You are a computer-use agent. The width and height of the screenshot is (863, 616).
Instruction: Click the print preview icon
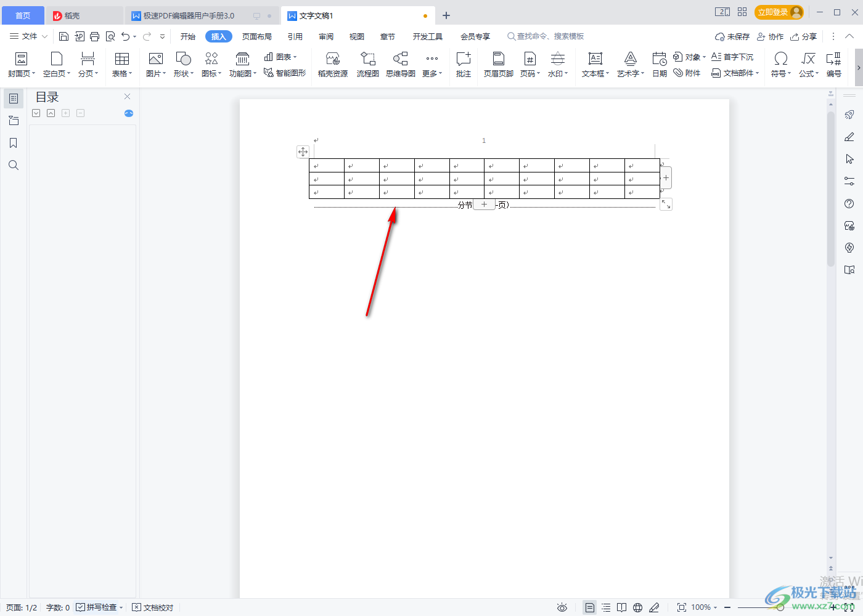tap(110, 36)
